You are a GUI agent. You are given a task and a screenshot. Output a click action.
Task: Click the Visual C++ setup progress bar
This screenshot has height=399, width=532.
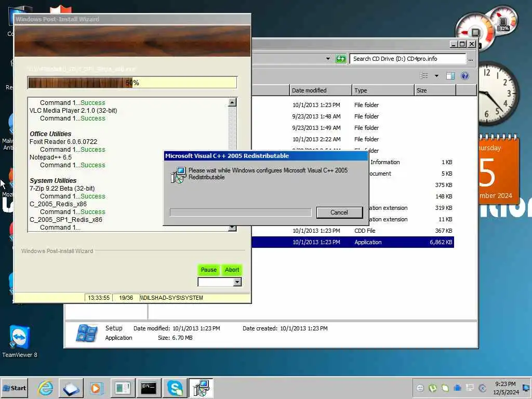pyautogui.click(x=241, y=212)
